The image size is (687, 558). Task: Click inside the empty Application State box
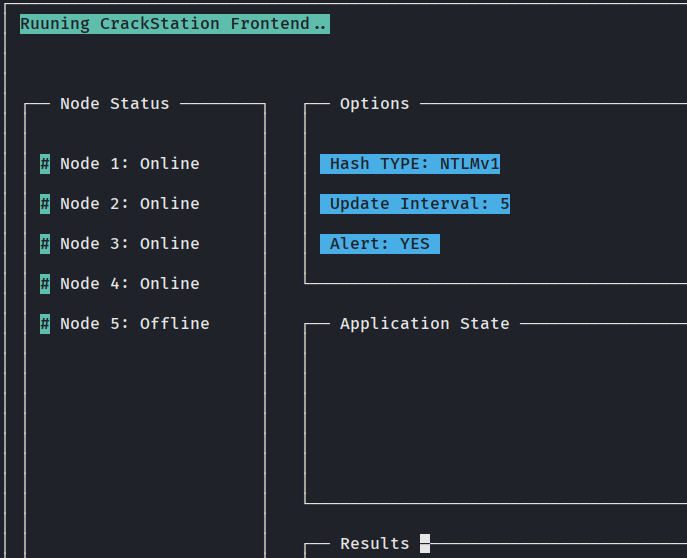(x=495, y=415)
